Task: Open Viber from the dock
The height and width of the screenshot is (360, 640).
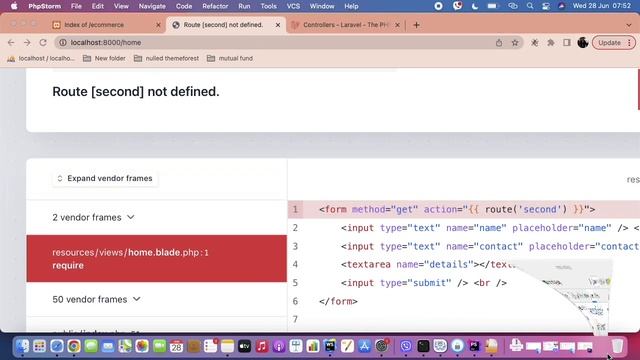Action: tap(406, 346)
